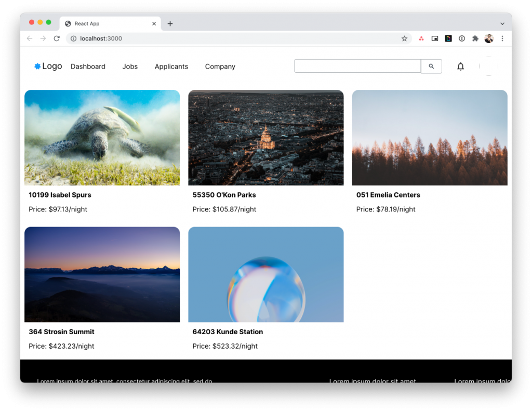Screen dimensions: 532x411
Task: Open the Dashboard navigation item
Action: tap(88, 67)
